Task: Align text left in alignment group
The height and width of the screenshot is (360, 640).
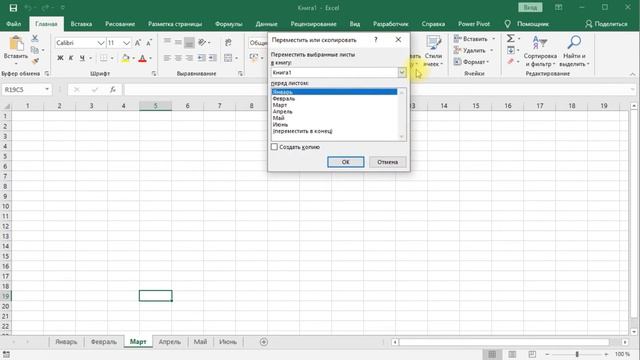Action: [x=167, y=58]
